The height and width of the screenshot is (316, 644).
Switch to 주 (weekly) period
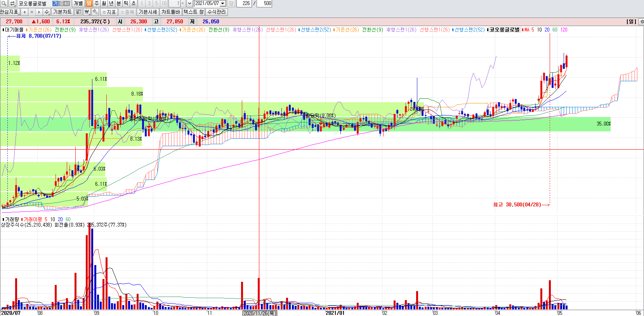[x=96, y=3]
